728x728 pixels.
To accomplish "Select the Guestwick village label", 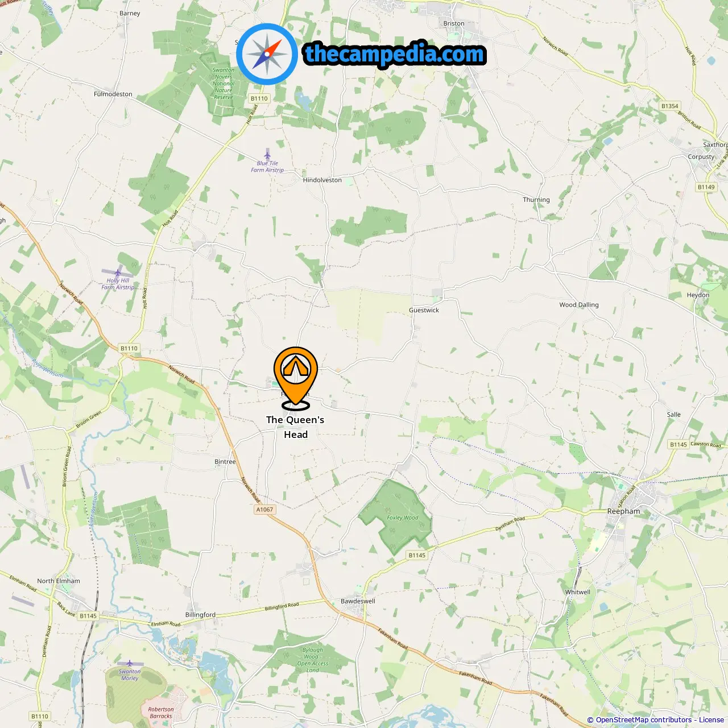I will click(424, 310).
